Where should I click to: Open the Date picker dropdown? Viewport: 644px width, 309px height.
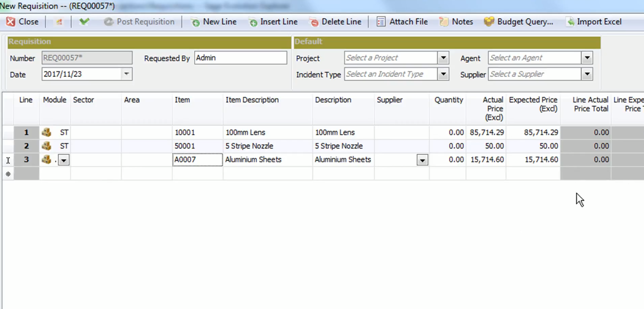point(126,74)
